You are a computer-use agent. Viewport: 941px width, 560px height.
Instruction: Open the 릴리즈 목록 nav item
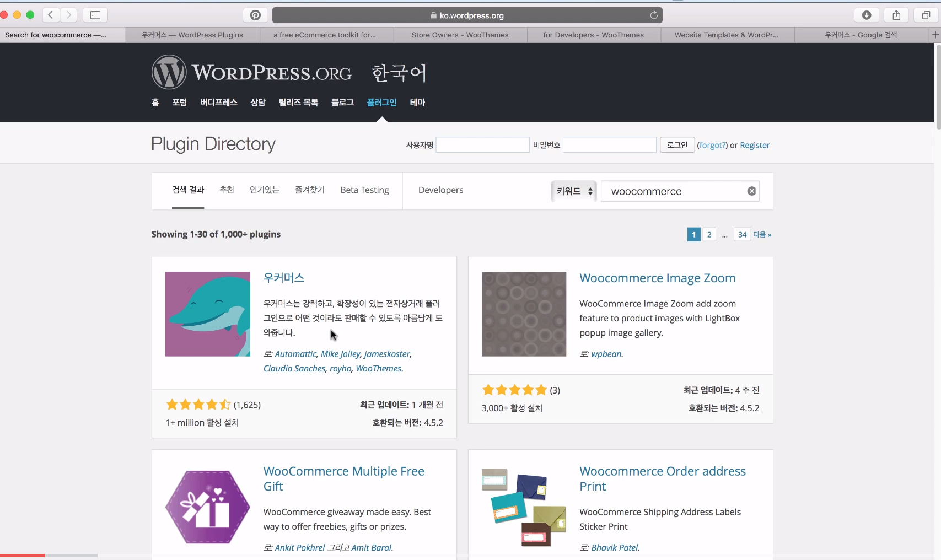298,103
